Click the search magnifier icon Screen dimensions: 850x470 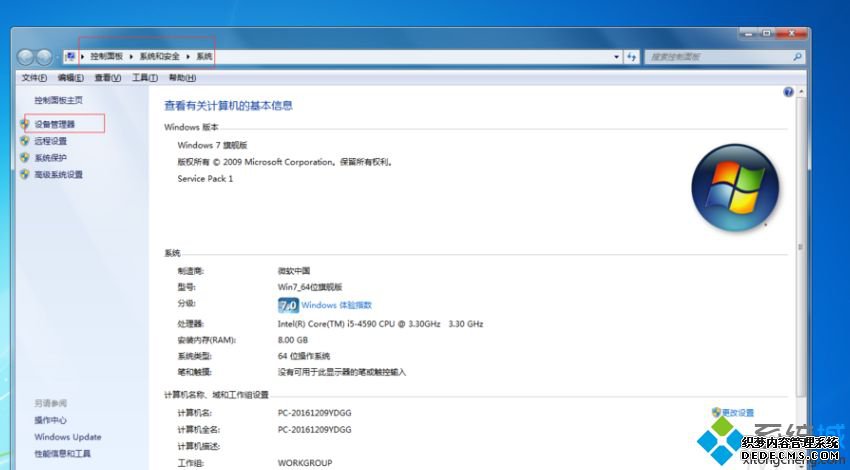pyautogui.click(x=797, y=56)
